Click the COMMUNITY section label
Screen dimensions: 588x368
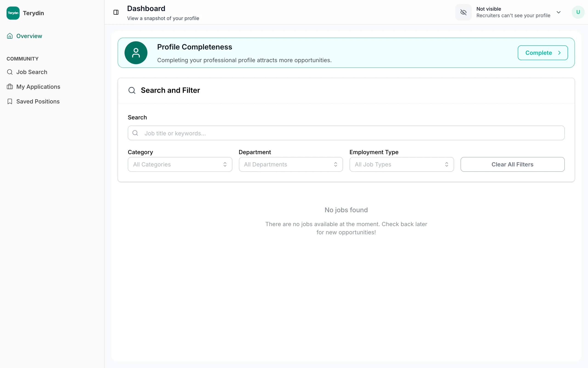(x=23, y=59)
